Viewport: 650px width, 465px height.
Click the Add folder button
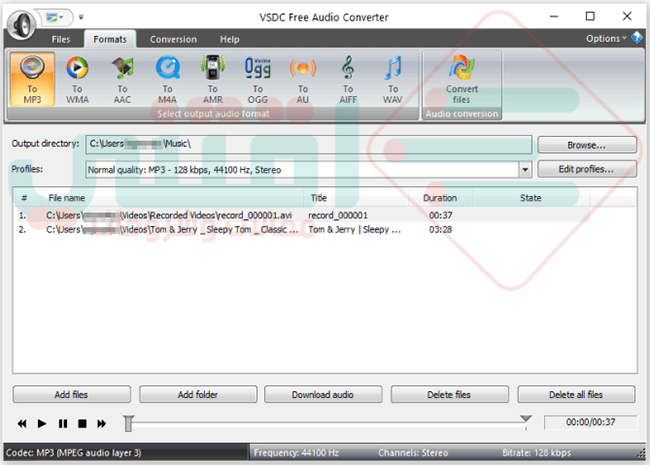198,395
